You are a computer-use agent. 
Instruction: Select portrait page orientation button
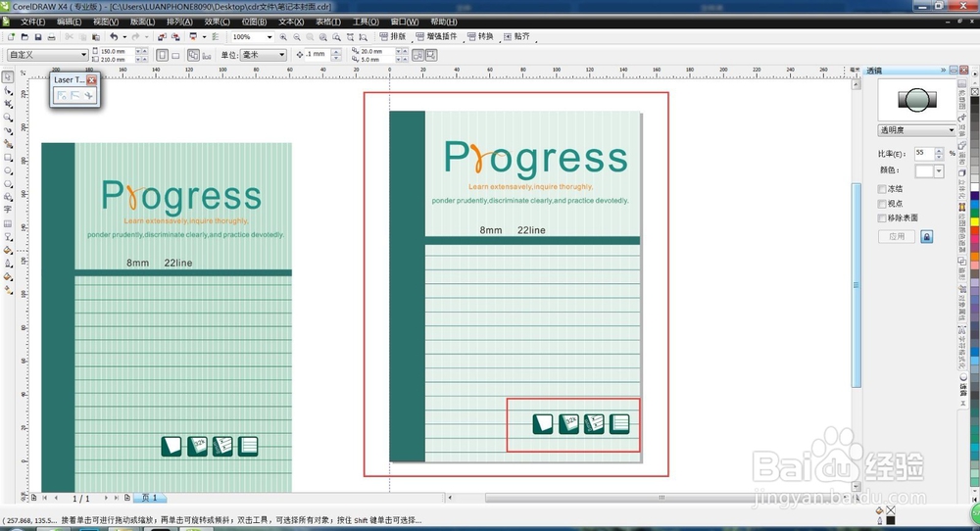click(162, 55)
